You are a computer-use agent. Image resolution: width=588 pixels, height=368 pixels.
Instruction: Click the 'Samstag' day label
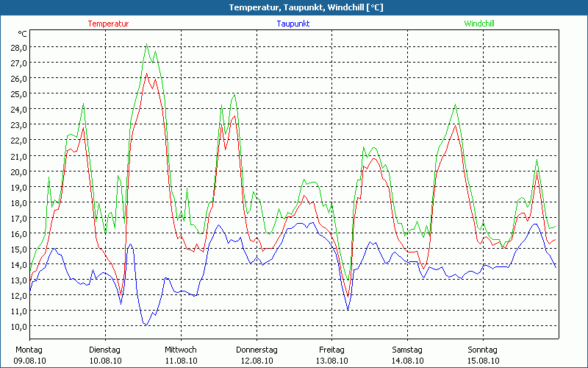407,350
